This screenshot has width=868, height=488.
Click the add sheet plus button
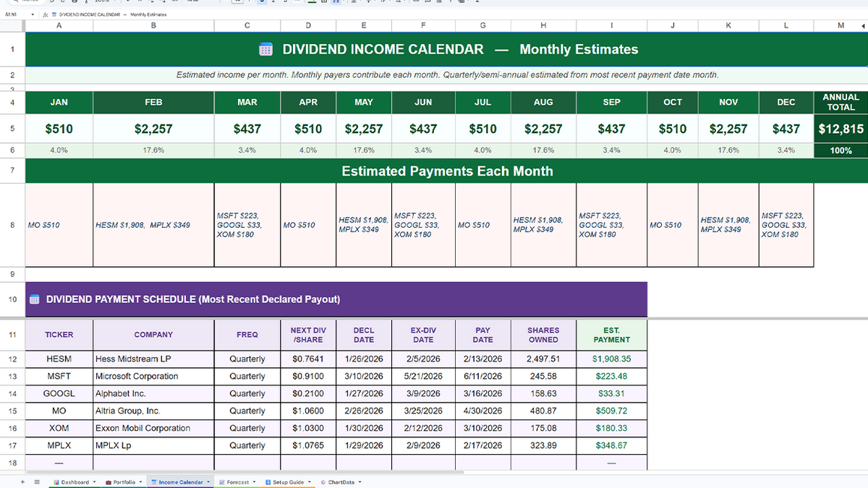21,481
